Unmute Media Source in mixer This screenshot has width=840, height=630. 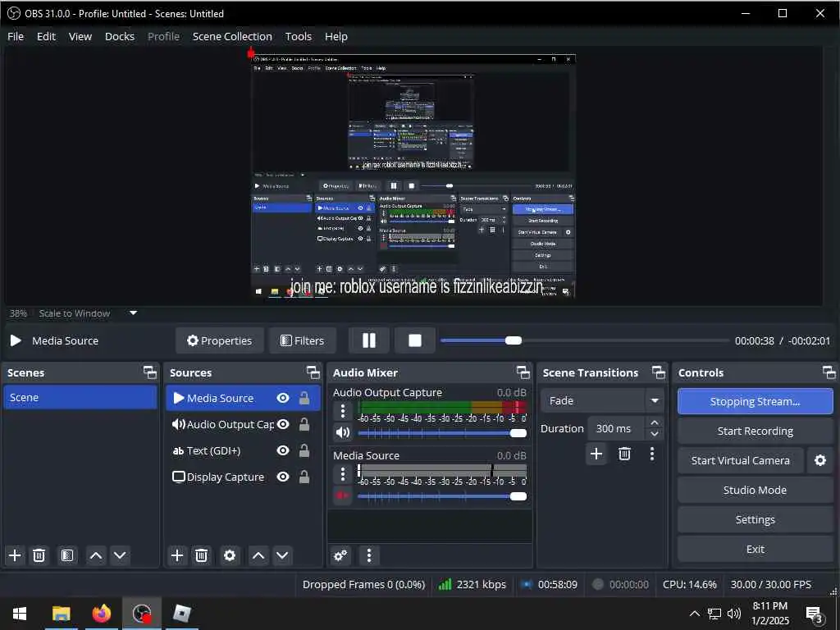point(343,495)
